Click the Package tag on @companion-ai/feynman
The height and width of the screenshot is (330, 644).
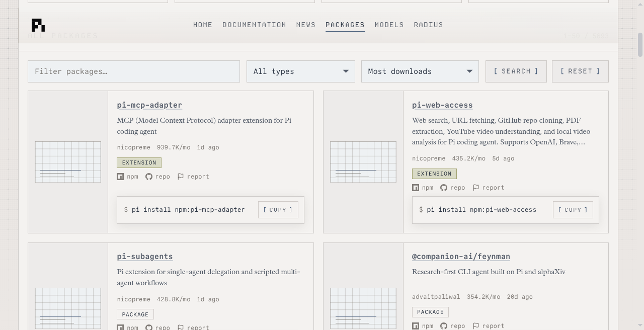(x=430, y=312)
